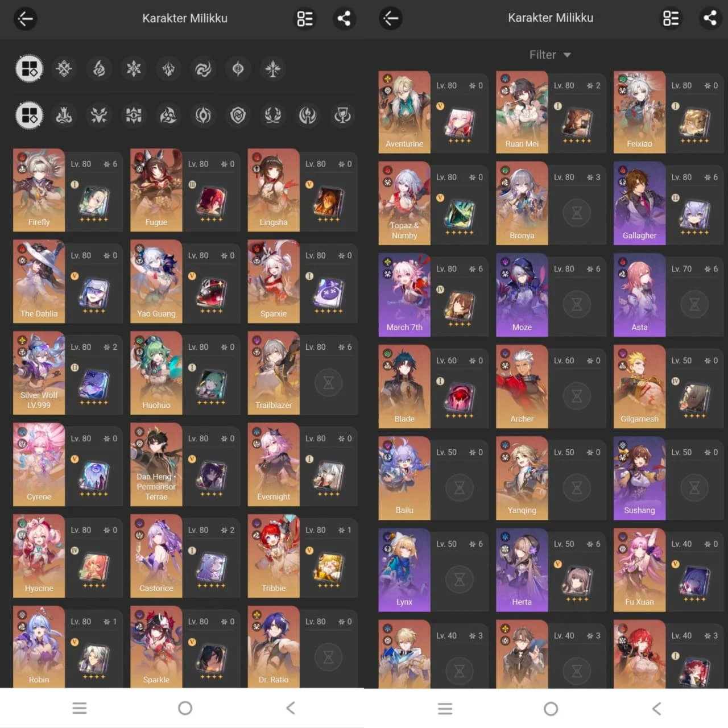View Cyrene's equipped light cone icon

point(94,475)
